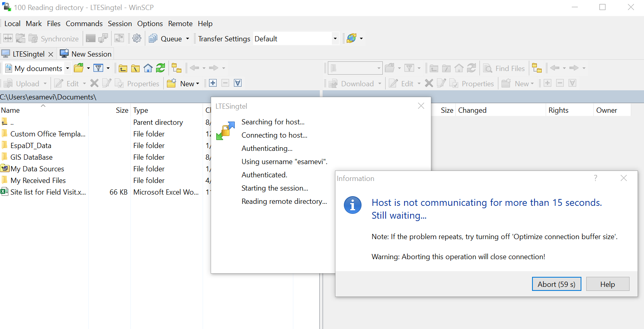This screenshot has height=329, width=644.
Task: Go to local root directory icon
Action: click(136, 68)
